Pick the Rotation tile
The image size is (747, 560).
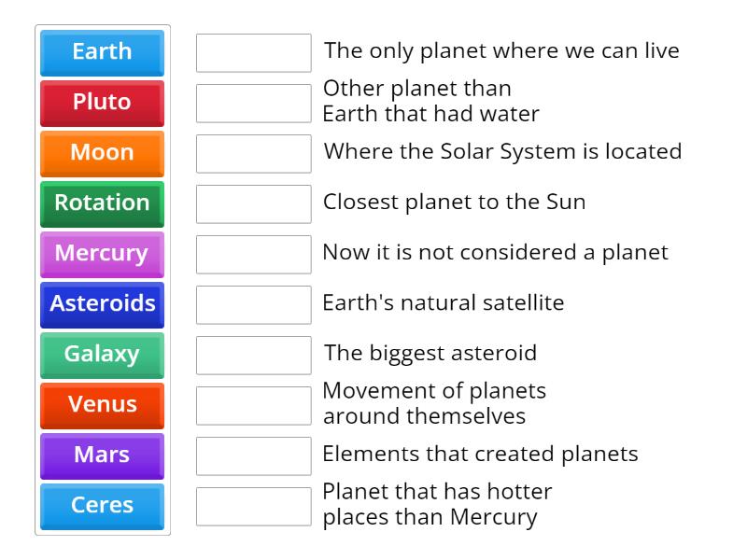pyautogui.click(x=101, y=203)
